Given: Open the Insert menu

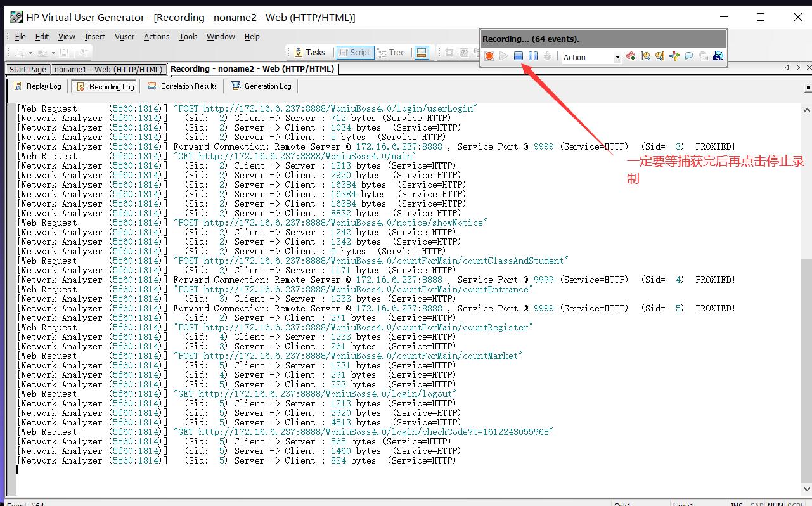Looking at the screenshot, I should pos(95,37).
